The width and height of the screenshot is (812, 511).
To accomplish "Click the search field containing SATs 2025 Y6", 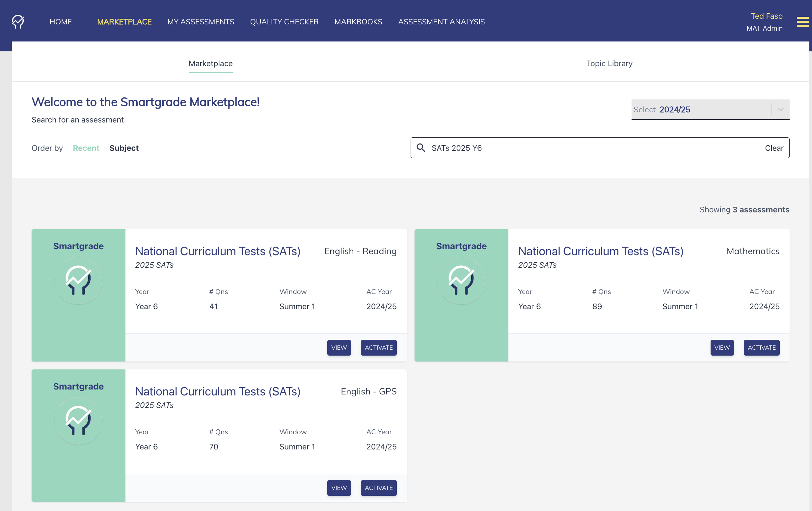I will click(x=600, y=148).
